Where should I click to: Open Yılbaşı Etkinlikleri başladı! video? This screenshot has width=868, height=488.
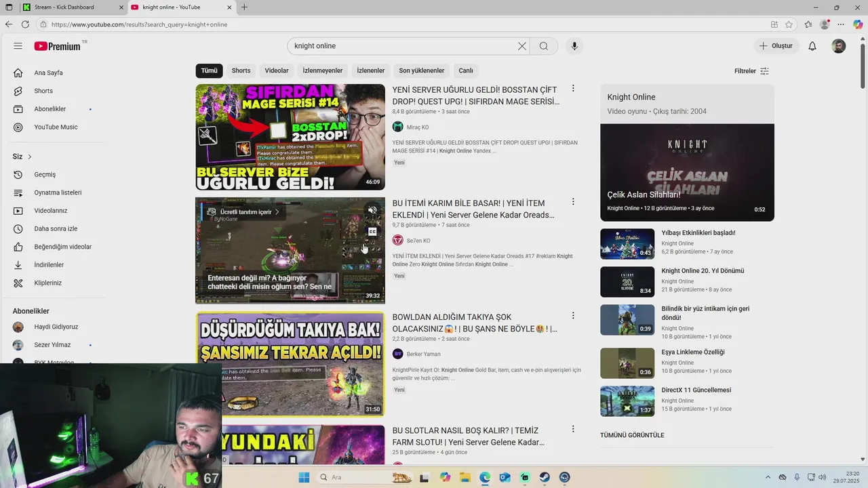point(698,232)
